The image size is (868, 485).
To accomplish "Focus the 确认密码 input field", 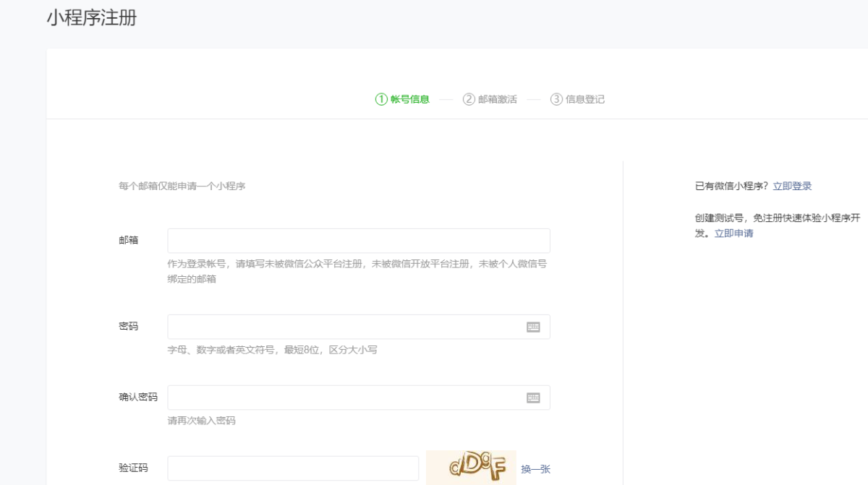I will pos(344,398).
